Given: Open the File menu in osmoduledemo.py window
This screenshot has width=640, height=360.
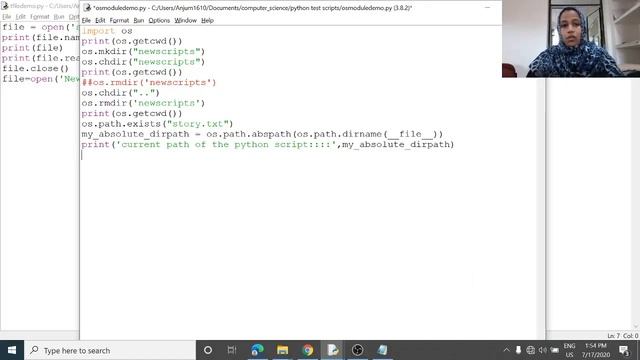Looking at the screenshot, I should click(x=86, y=20).
